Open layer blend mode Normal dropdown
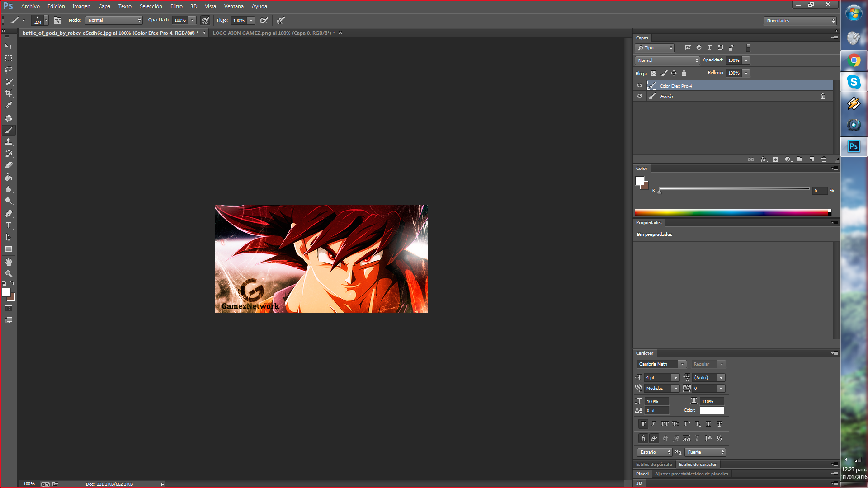This screenshot has height=488, width=868. pyautogui.click(x=667, y=61)
